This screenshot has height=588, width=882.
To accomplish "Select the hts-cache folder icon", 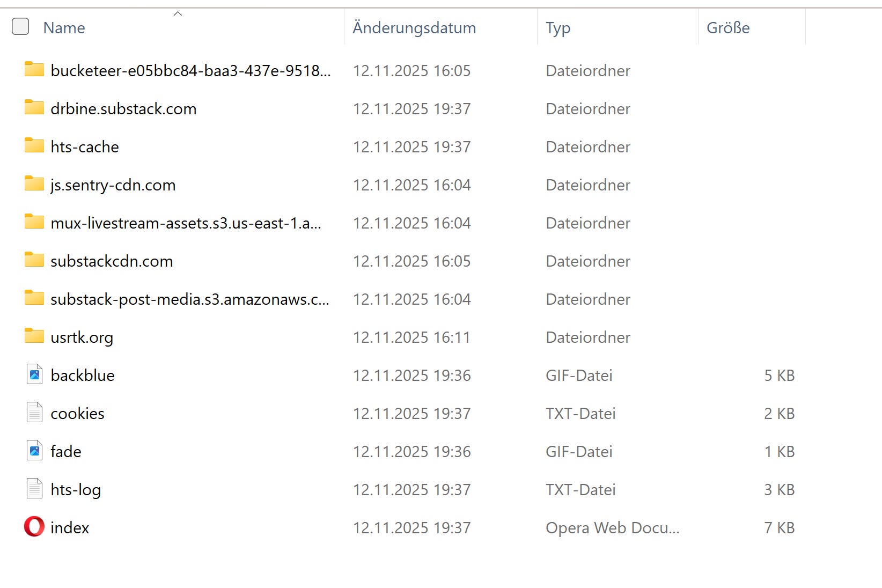I will pyautogui.click(x=34, y=146).
